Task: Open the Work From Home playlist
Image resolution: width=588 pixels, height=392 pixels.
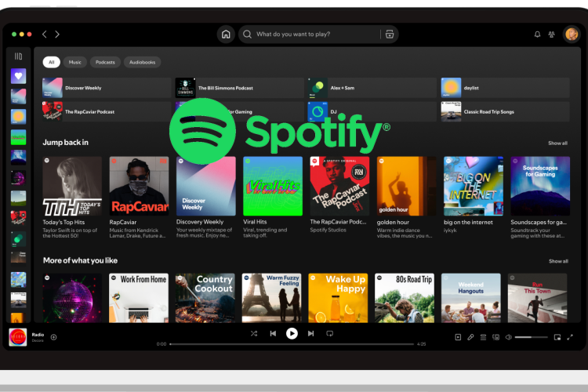Action: (x=139, y=298)
